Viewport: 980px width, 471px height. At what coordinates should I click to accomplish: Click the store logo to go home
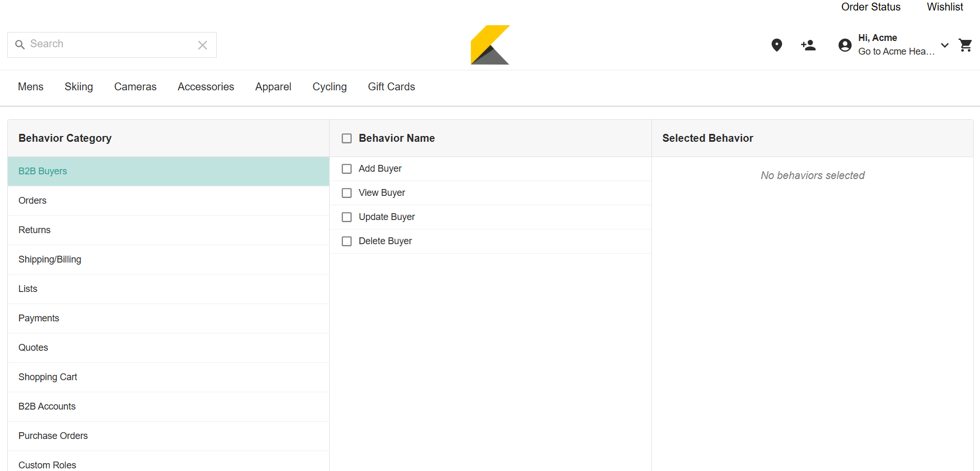coord(490,45)
